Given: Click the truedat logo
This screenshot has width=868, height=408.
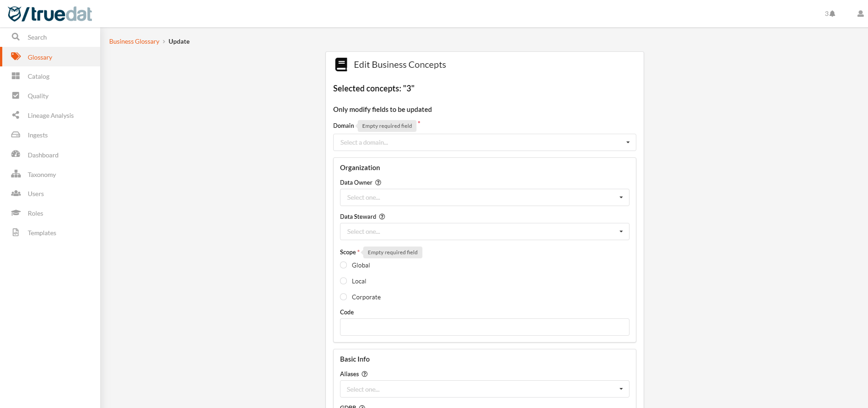Looking at the screenshot, I should (x=50, y=14).
